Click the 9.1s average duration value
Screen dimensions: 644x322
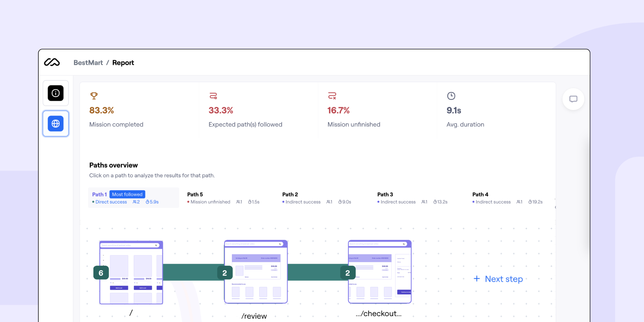point(454,110)
